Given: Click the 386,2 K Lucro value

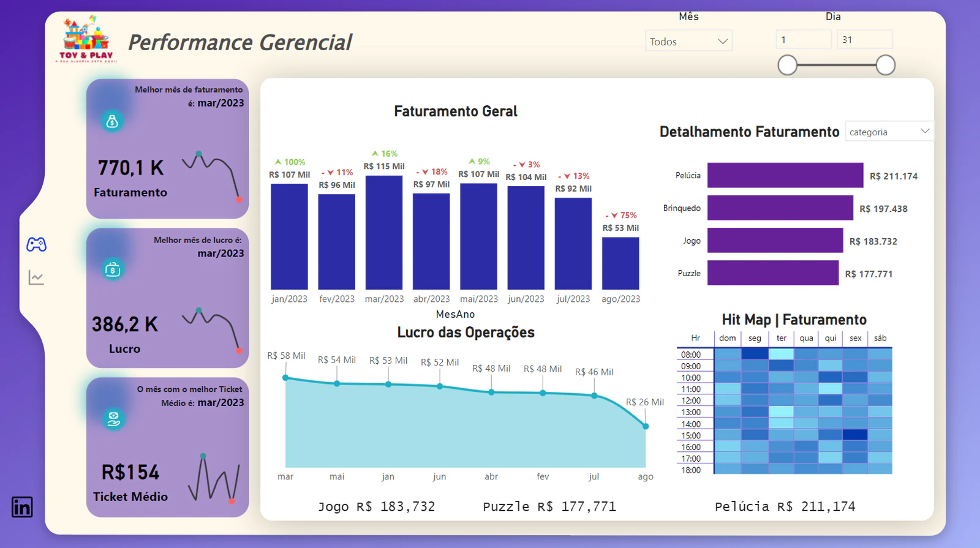Looking at the screenshot, I should point(125,324).
